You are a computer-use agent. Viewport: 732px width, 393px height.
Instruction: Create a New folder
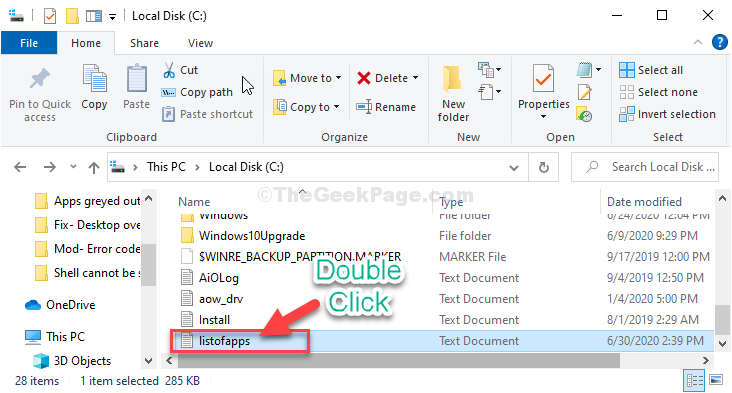point(453,93)
